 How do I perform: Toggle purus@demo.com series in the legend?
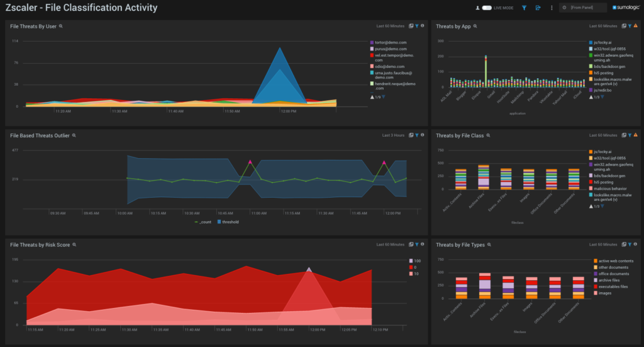click(389, 49)
